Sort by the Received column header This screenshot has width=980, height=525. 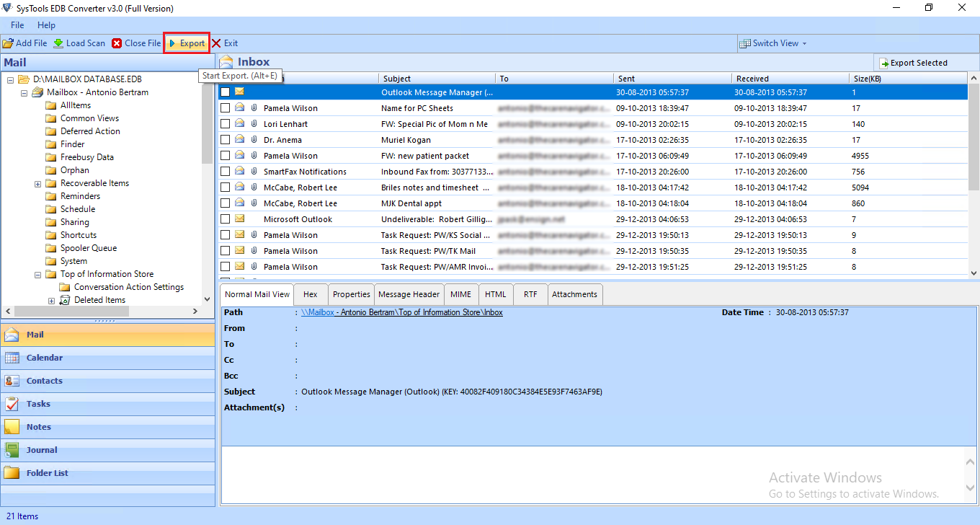(x=790, y=79)
